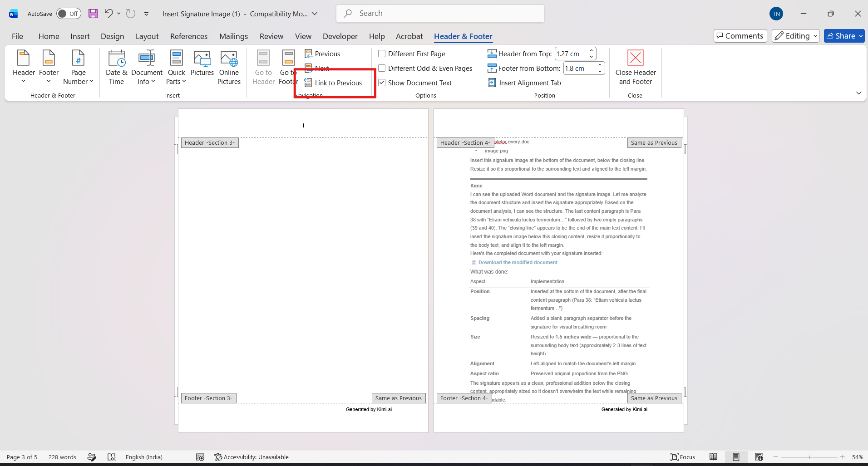Click English (India) language indicator
This screenshot has height=466, width=868.
pos(144,457)
